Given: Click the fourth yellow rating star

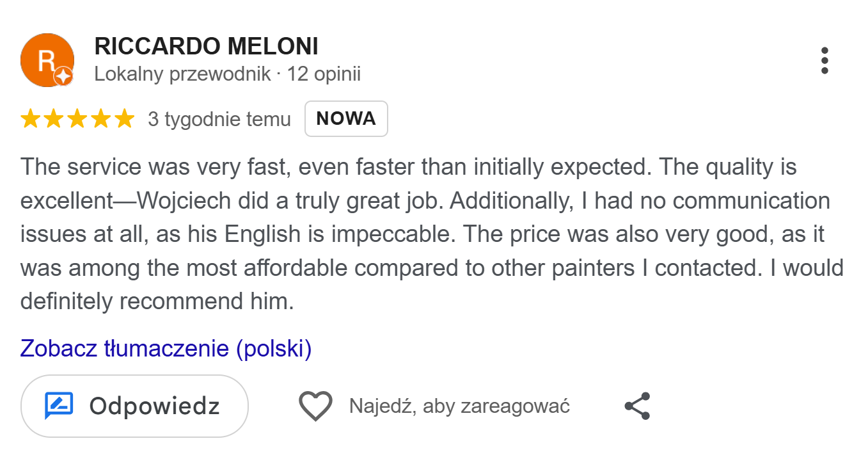Looking at the screenshot, I should (x=101, y=119).
